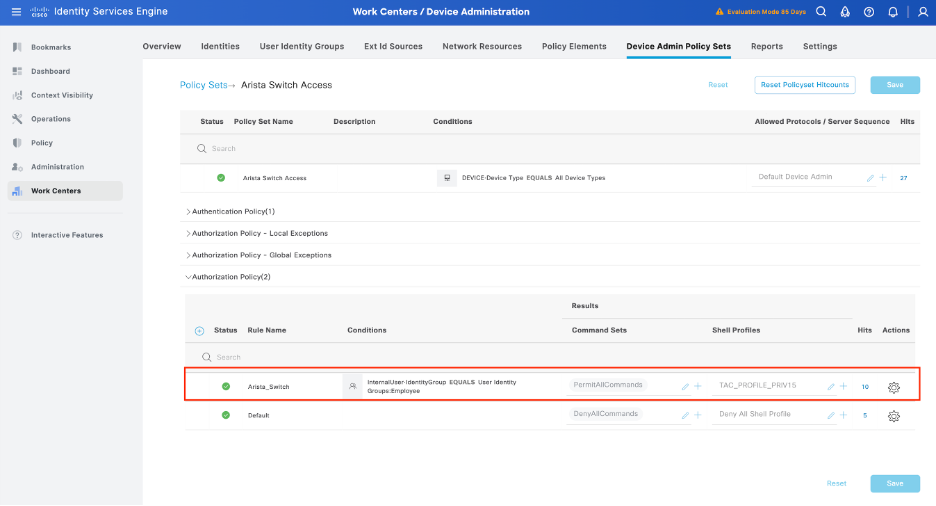Screen dimensions: 936x506
Task: Collapse Authorization Policy(2) section
Action: tap(228, 277)
